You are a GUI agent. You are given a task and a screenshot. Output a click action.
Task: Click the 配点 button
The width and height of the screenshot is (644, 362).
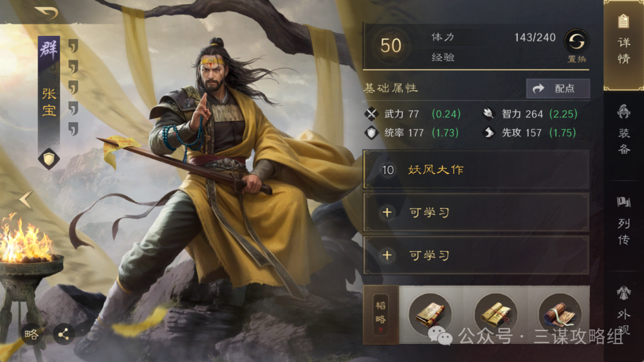tap(558, 88)
